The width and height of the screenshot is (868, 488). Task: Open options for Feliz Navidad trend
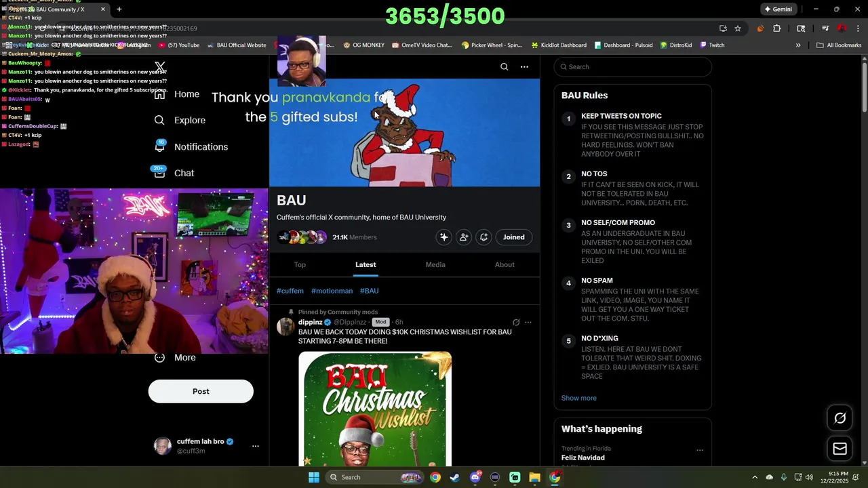tap(700, 450)
